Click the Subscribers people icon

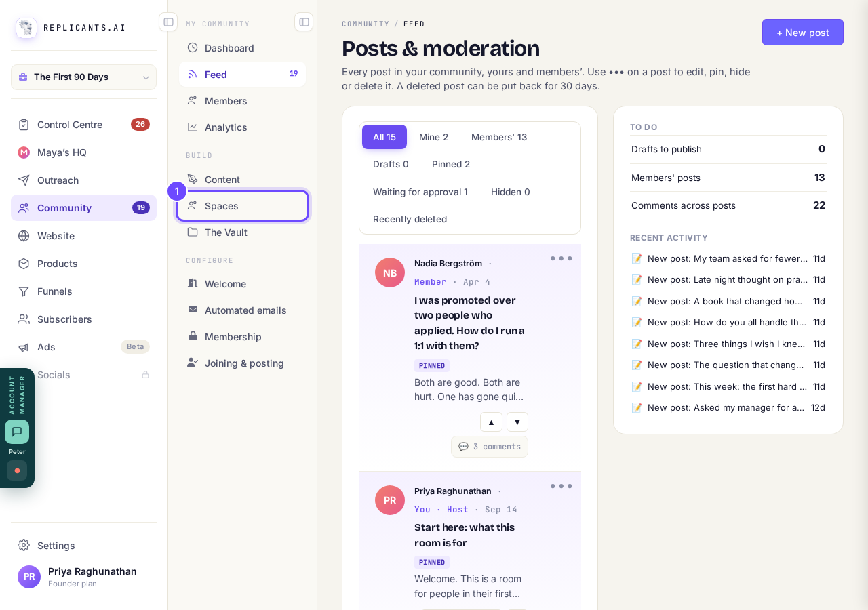coord(24,319)
